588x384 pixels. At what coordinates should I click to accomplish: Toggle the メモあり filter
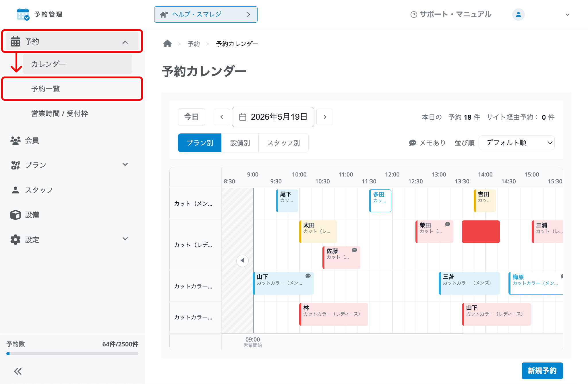click(427, 143)
